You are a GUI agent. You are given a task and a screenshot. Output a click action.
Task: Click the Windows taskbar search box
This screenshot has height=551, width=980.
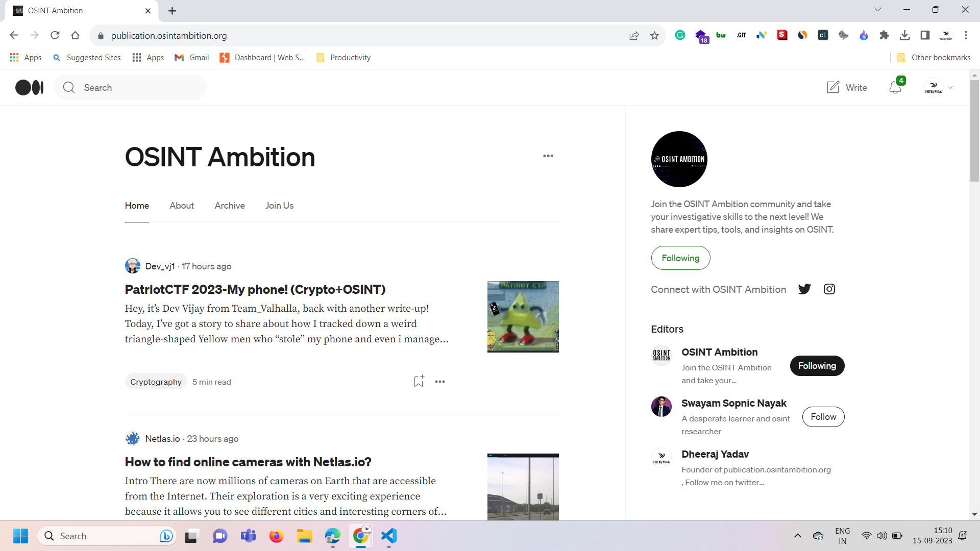(106, 536)
